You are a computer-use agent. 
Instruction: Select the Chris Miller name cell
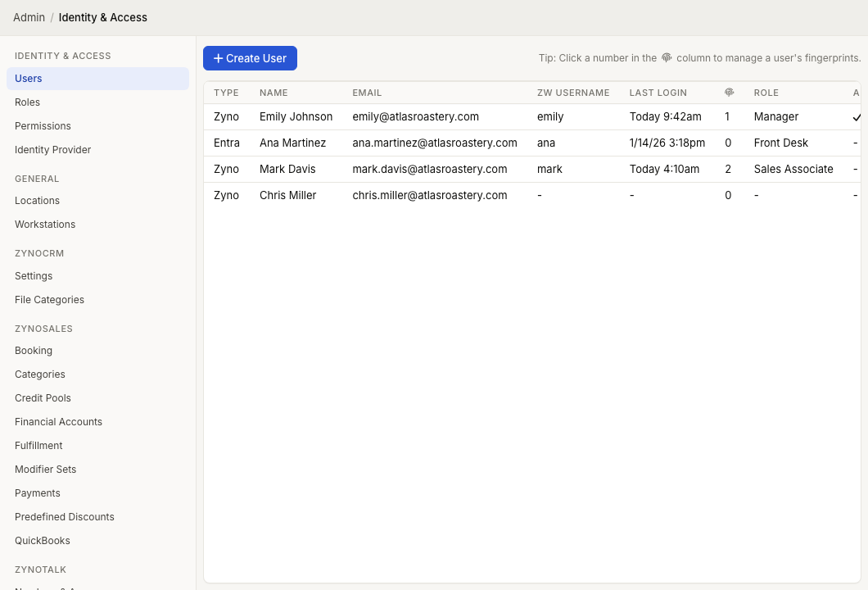click(288, 196)
